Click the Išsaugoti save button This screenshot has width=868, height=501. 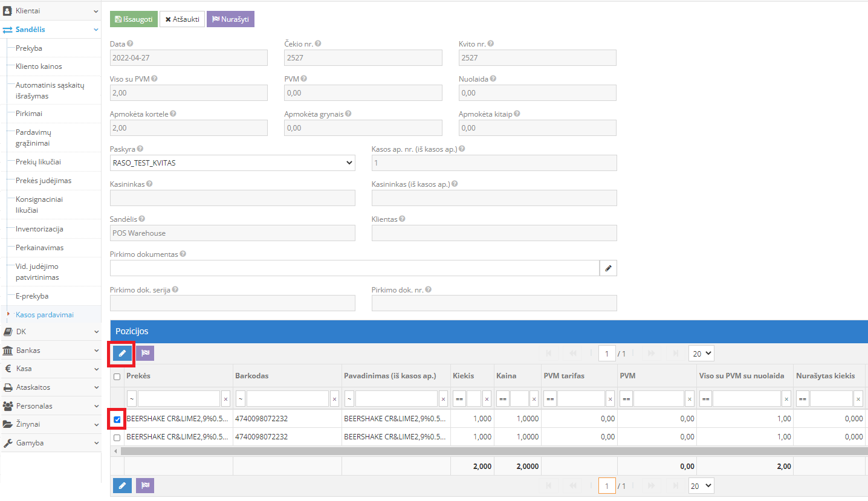(x=134, y=19)
